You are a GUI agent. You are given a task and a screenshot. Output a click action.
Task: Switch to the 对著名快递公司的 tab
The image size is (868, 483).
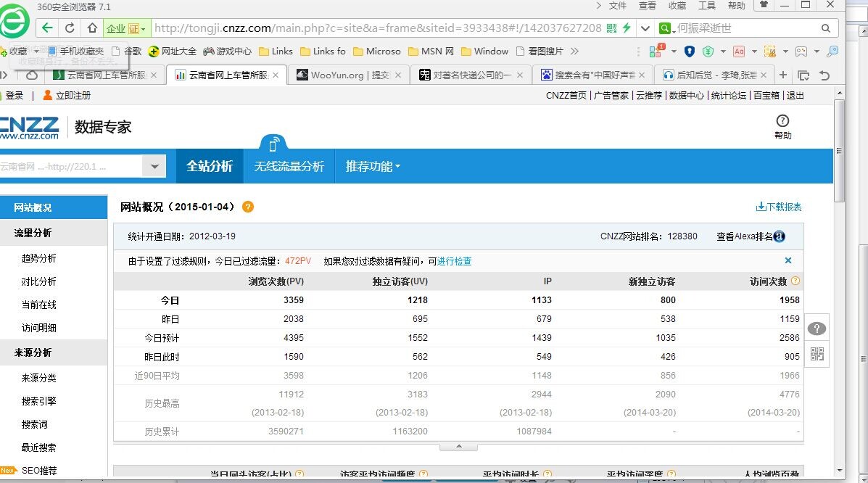click(x=471, y=75)
